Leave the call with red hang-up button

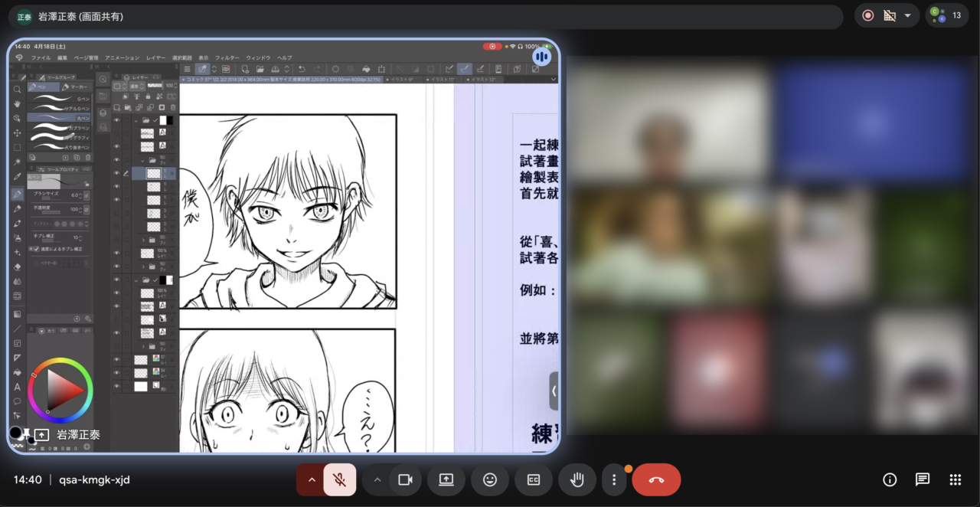tap(656, 479)
